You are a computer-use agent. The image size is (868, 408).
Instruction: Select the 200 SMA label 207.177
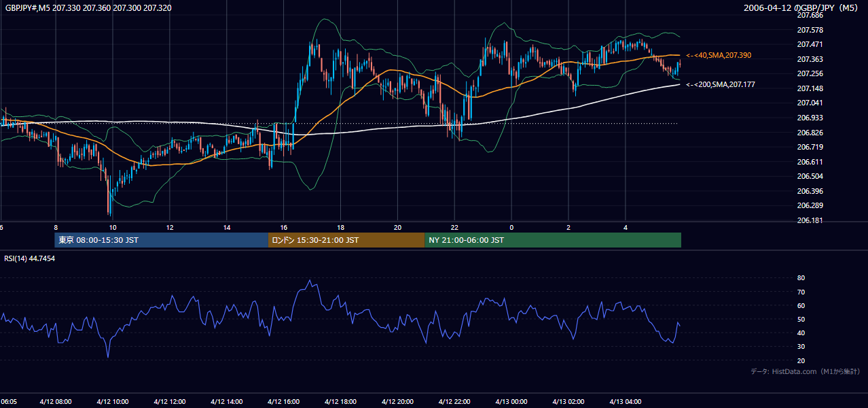[x=721, y=85]
